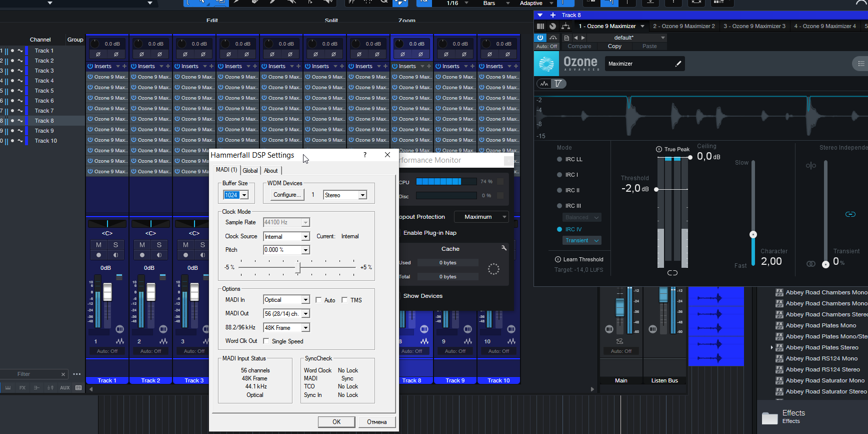Switch to the Global tab in Hammerfall settings
The image size is (868, 434).
tap(250, 171)
